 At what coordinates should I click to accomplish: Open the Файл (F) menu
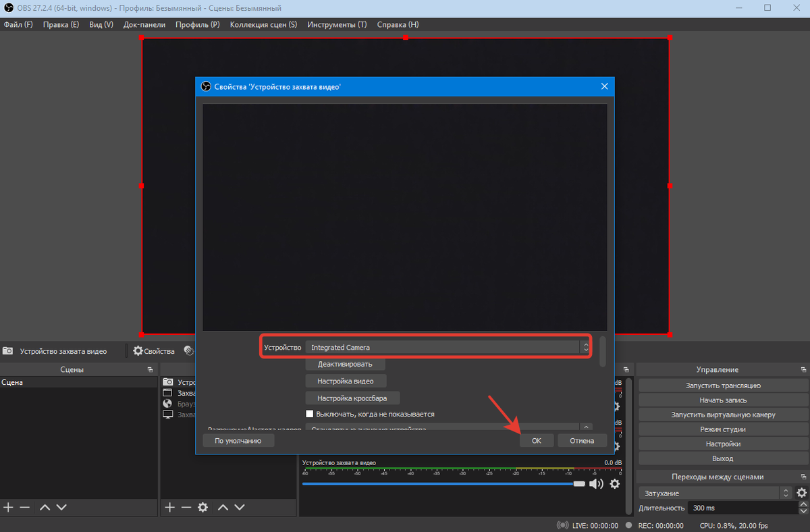pyautogui.click(x=18, y=25)
